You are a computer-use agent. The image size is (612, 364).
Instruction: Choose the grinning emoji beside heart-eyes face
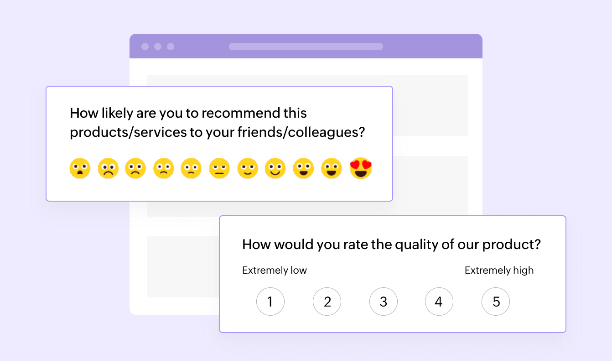tap(332, 168)
